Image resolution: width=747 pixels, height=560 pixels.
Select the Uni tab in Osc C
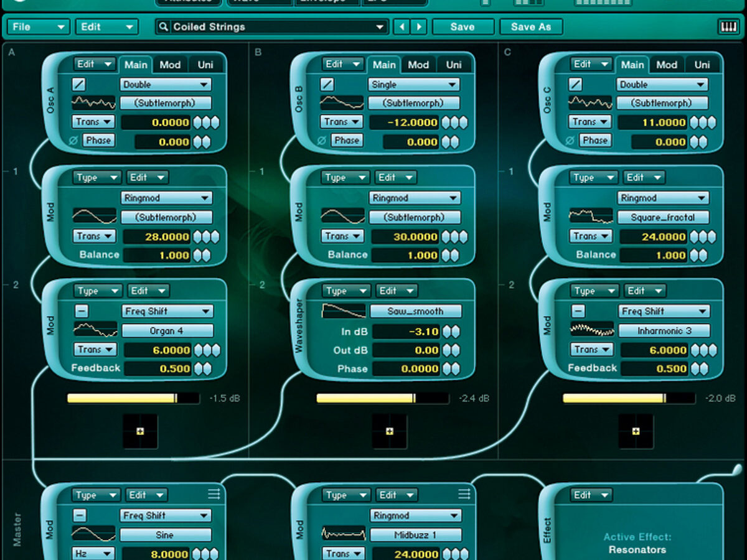(702, 65)
